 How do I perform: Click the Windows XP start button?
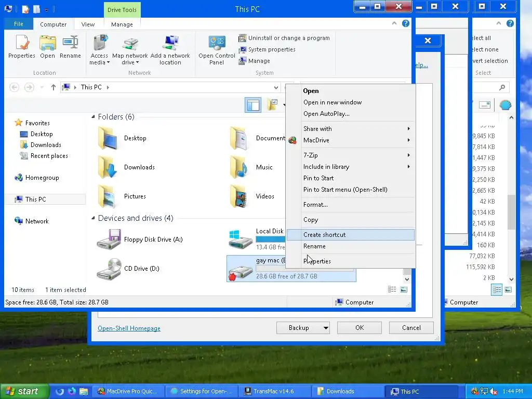tap(24, 392)
